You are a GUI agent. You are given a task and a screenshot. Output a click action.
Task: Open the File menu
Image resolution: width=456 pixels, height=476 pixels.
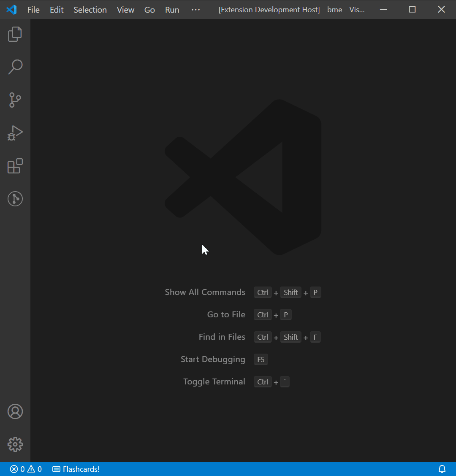point(33,10)
